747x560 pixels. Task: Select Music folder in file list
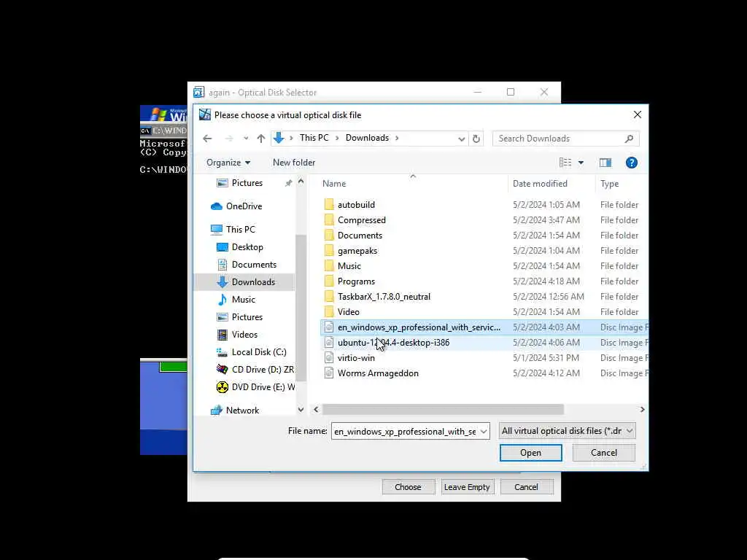click(x=349, y=266)
